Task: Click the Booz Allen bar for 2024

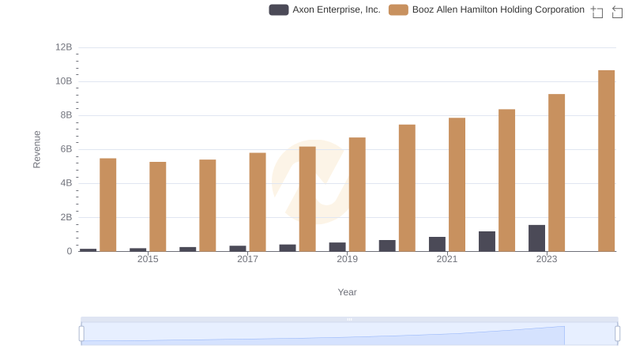Action: pyautogui.click(x=606, y=160)
